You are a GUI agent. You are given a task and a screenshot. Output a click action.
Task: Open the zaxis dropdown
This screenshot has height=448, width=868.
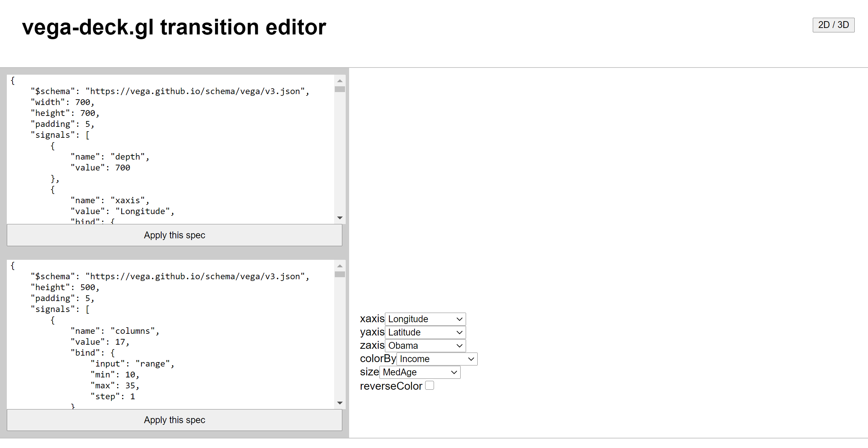pyautogui.click(x=425, y=345)
